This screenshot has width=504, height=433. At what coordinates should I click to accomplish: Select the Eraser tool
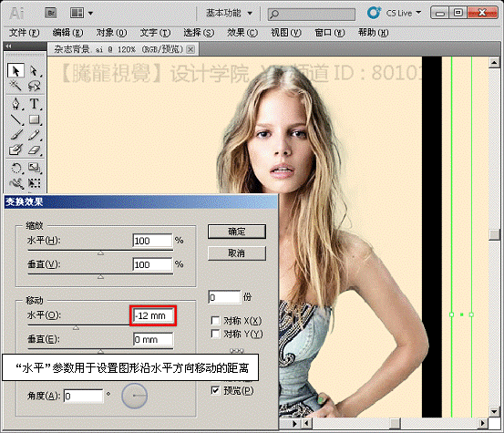34,149
